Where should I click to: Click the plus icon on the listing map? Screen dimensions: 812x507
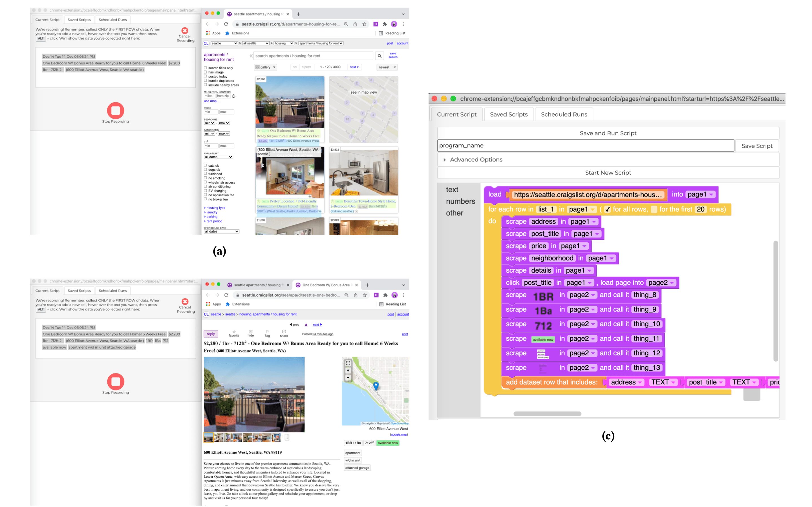click(x=348, y=370)
